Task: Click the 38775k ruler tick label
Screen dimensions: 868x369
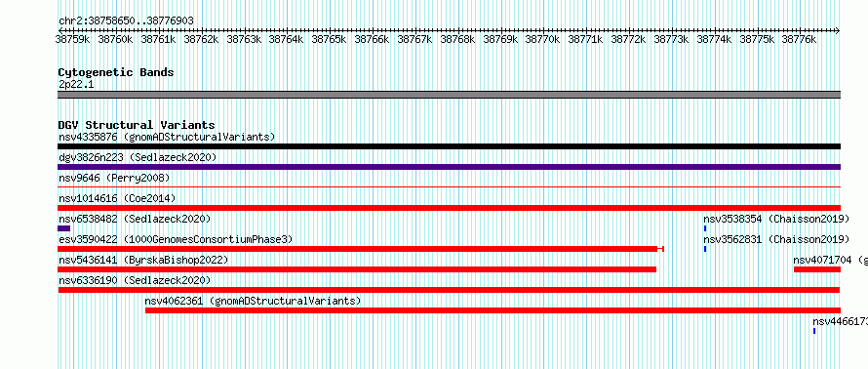Action: coord(757,39)
